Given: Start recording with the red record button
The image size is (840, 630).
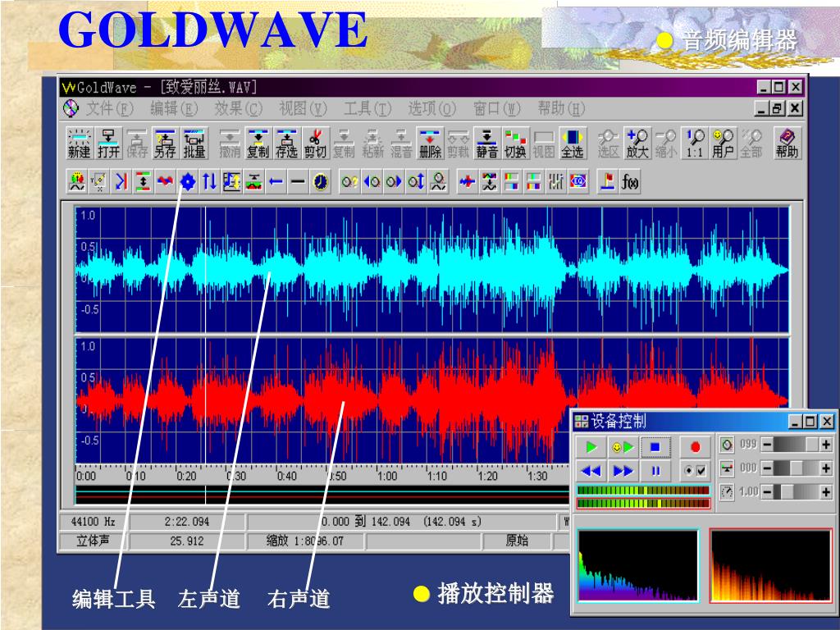Looking at the screenshot, I should (x=696, y=447).
